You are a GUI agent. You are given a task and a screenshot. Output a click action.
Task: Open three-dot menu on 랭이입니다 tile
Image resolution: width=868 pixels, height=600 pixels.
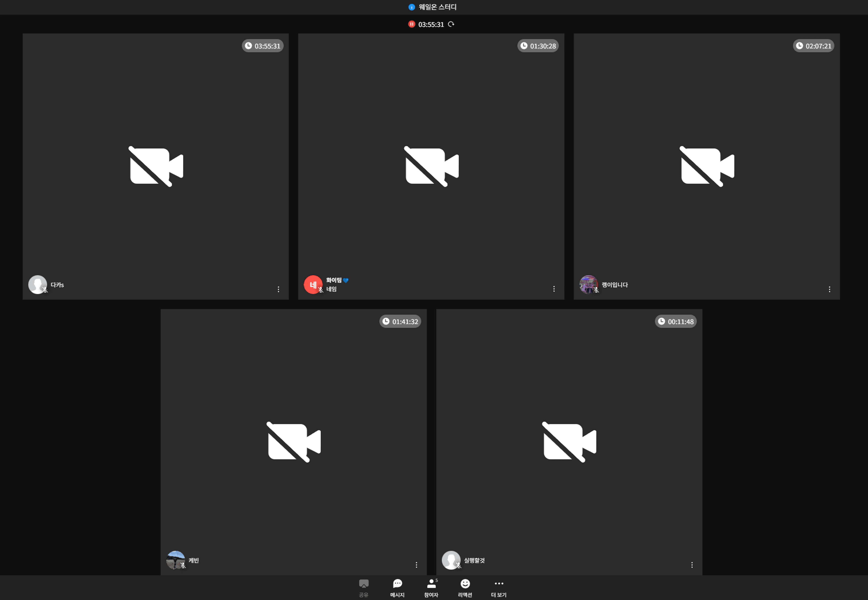point(829,289)
